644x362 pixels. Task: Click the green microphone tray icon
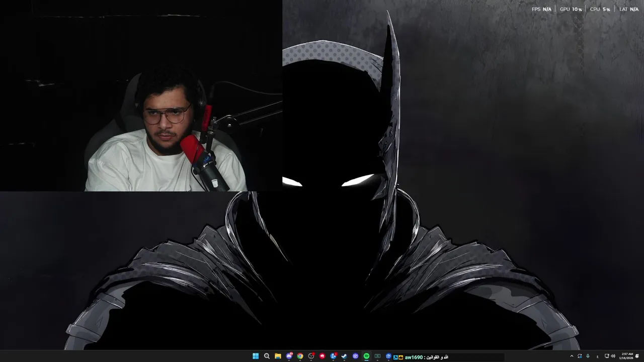588,356
